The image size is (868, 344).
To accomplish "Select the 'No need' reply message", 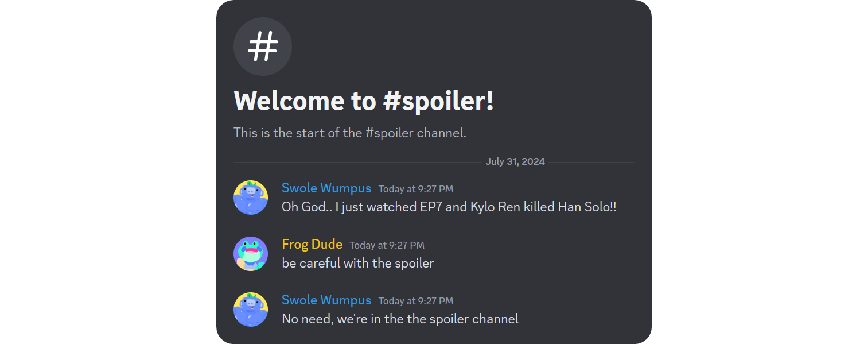I will [399, 318].
